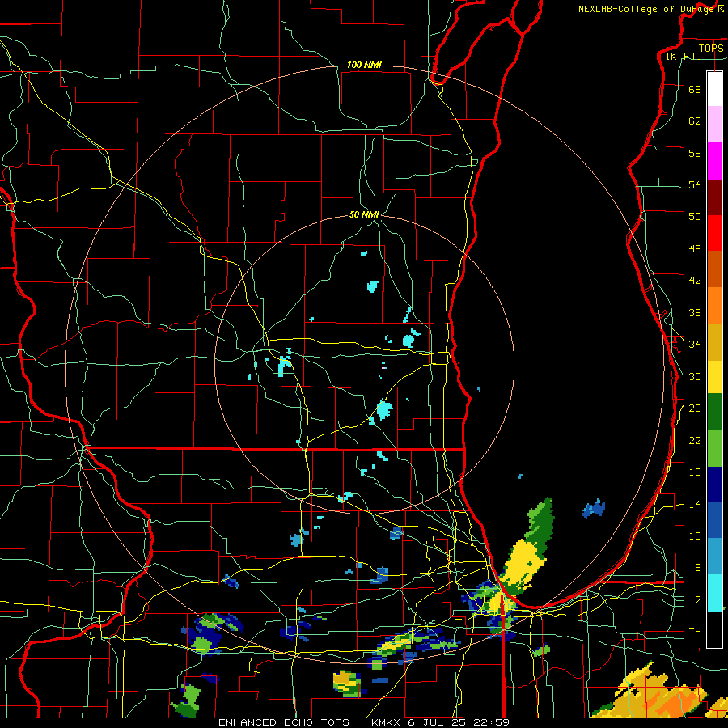Click the light green legend swatch
Viewport: 728px width, 728px height.
[x=714, y=448]
